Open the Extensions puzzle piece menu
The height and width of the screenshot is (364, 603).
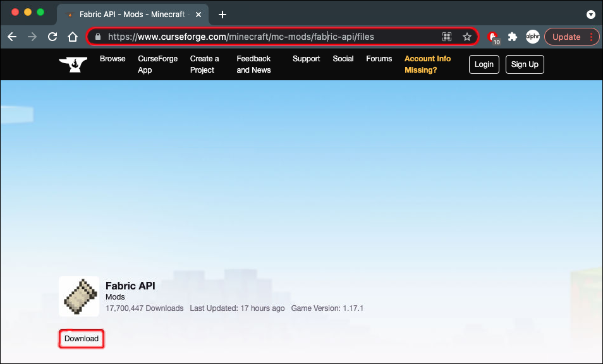(x=512, y=37)
